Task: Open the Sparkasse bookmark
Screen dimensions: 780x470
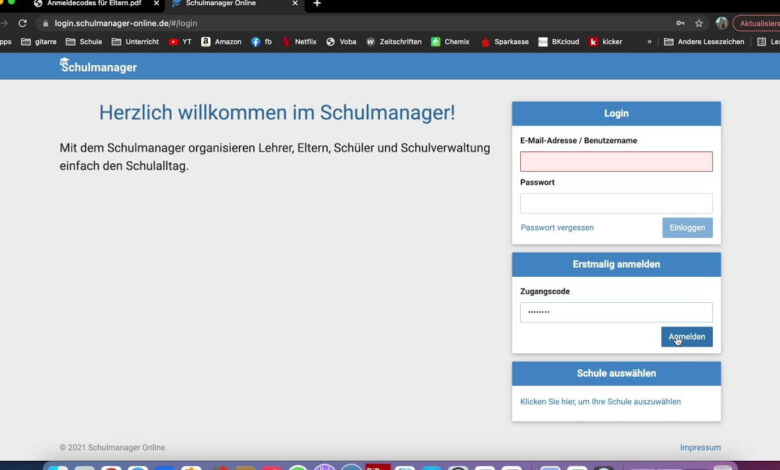Action: pyautogui.click(x=505, y=42)
